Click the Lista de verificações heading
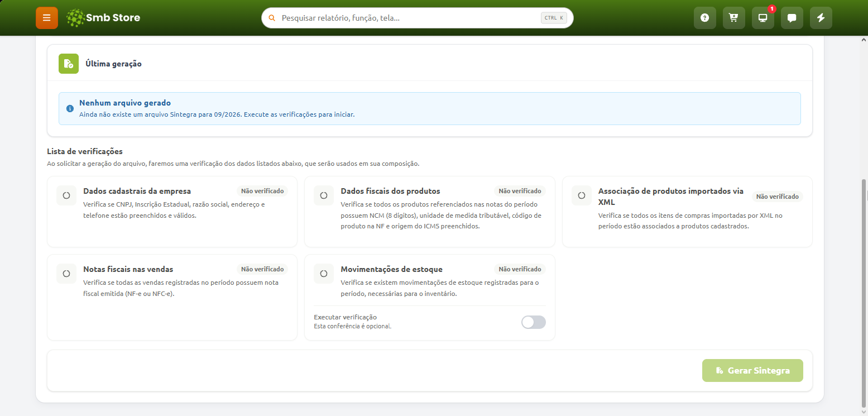 coord(85,151)
